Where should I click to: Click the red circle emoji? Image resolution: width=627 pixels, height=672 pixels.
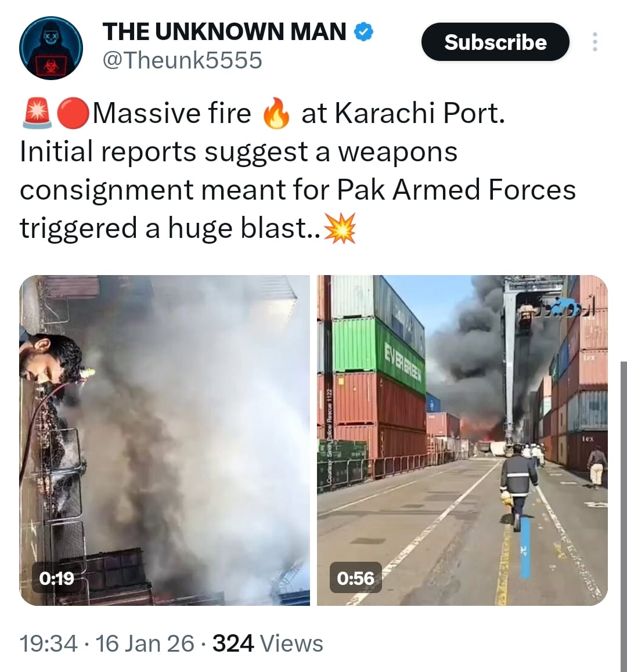(x=73, y=114)
